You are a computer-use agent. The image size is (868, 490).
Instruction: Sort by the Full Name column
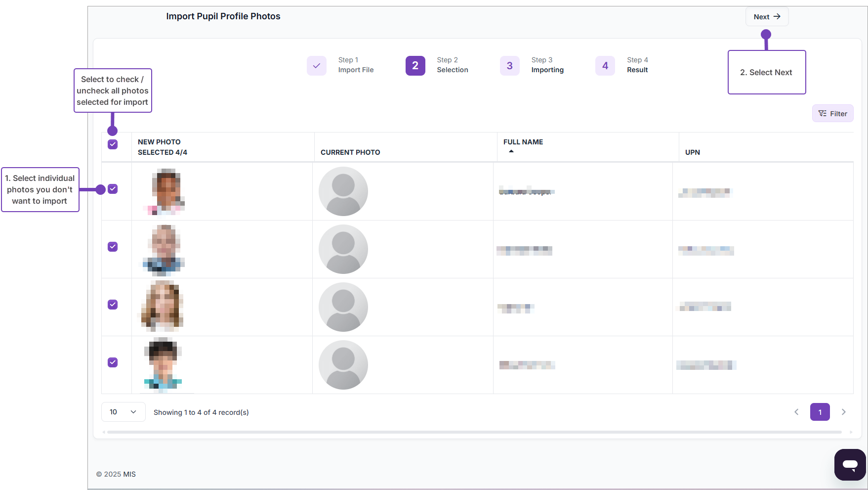pos(523,142)
